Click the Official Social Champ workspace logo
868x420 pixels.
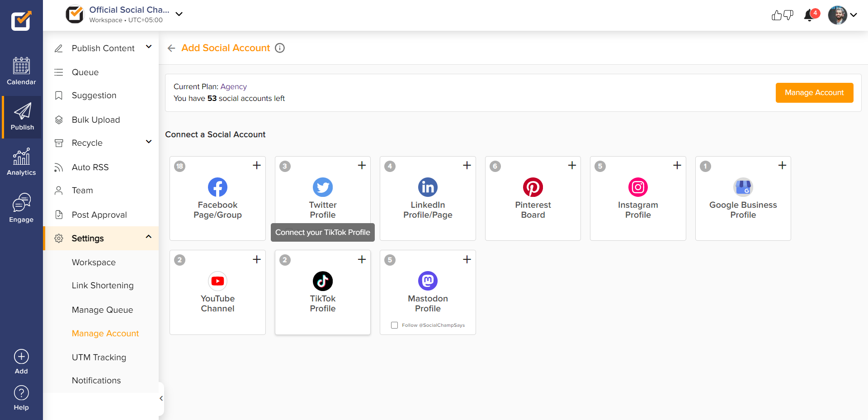click(75, 14)
